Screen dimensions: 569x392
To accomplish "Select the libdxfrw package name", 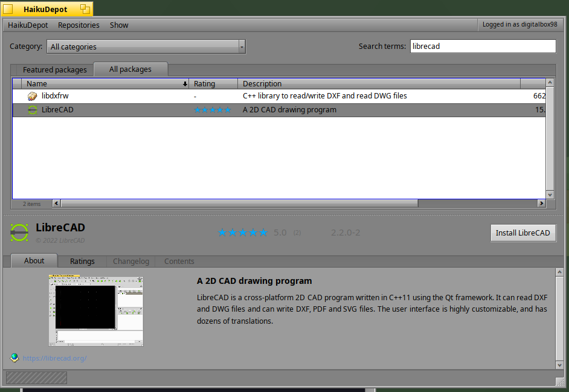I will 55,96.
